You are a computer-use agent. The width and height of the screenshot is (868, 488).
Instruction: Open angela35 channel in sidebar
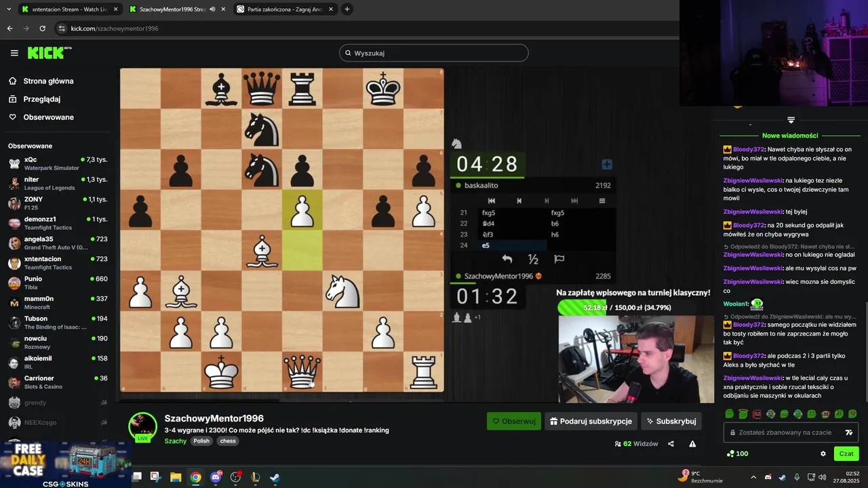[58, 243]
